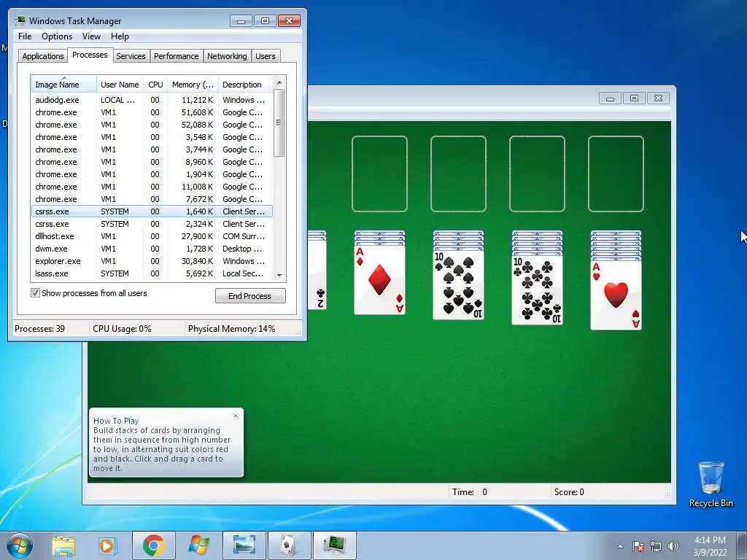Click the Windows flag taskbar icon
747x560 pixels.
198,545
